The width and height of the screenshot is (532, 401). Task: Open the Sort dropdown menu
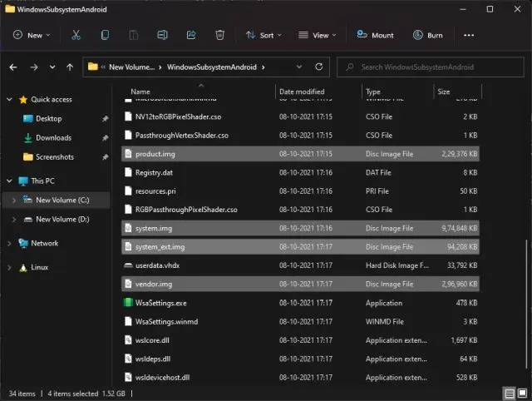(x=263, y=35)
